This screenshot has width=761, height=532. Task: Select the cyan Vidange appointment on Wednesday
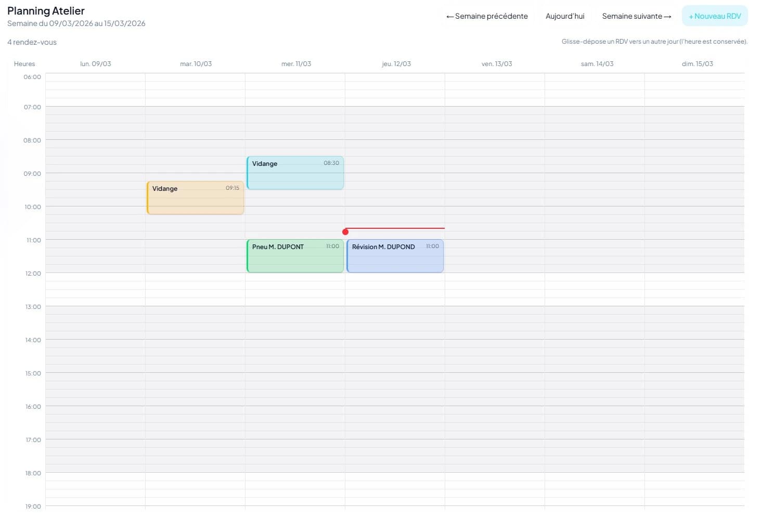[x=295, y=172]
